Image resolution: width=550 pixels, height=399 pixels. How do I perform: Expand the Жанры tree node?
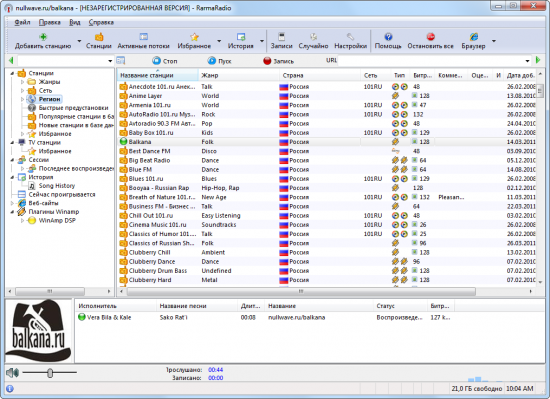coord(22,82)
